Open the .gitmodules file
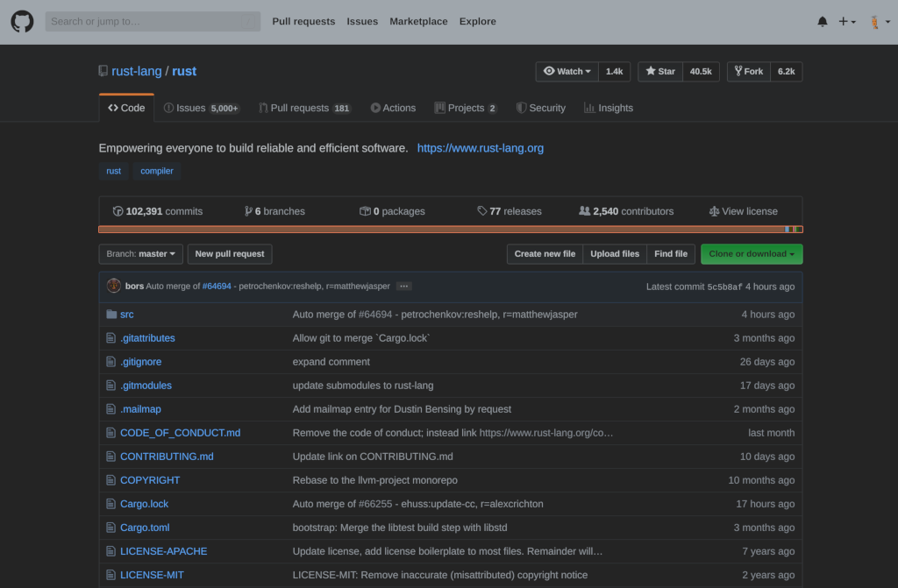The width and height of the screenshot is (898, 588). 146,386
